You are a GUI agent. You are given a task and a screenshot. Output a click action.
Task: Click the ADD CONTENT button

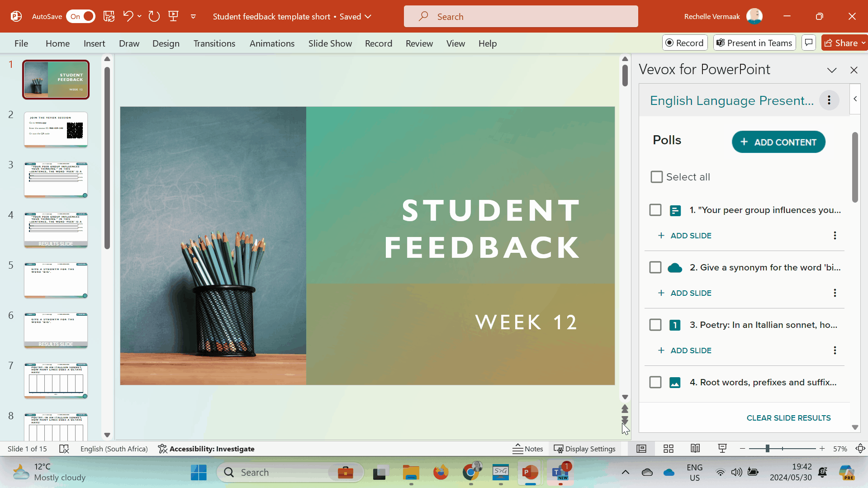[x=778, y=142]
